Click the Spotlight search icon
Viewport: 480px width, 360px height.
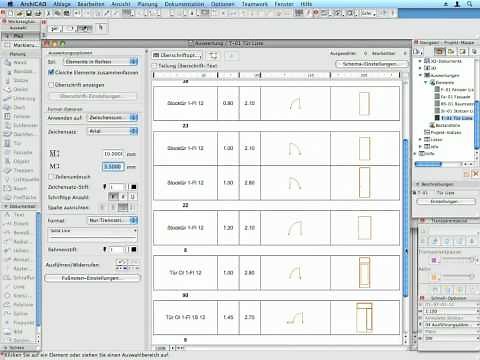click(x=469, y=4)
